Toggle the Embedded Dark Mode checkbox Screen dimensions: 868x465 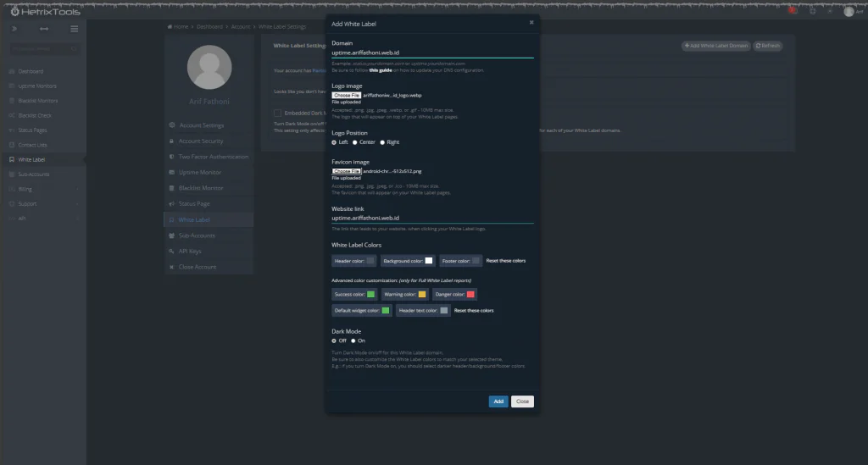click(x=277, y=113)
